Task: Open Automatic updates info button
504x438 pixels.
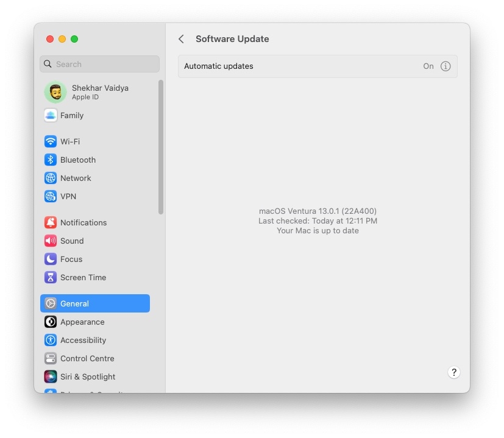Action: click(445, 66)
